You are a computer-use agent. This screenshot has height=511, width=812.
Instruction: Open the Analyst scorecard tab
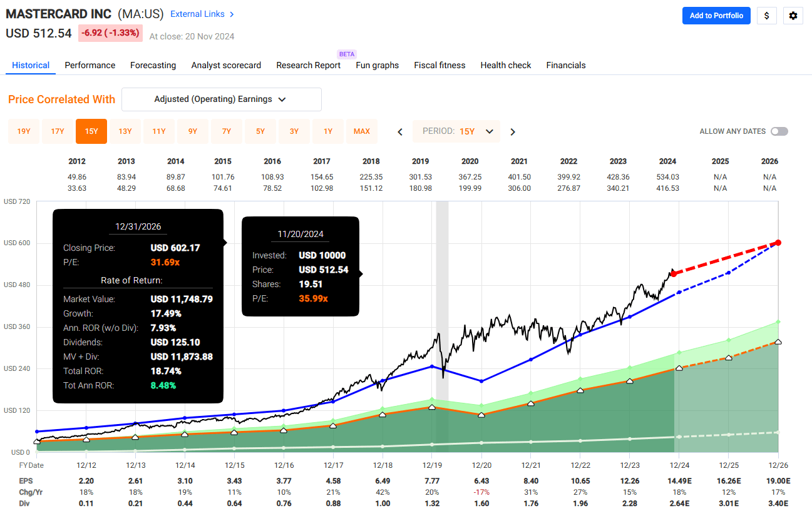pos(226,65)
